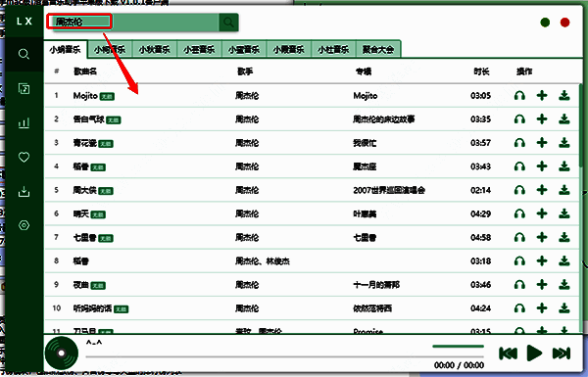This screenshot has height=377, width=588.
Task: Adjust the volume bar above time
Action: pos(458,347)
